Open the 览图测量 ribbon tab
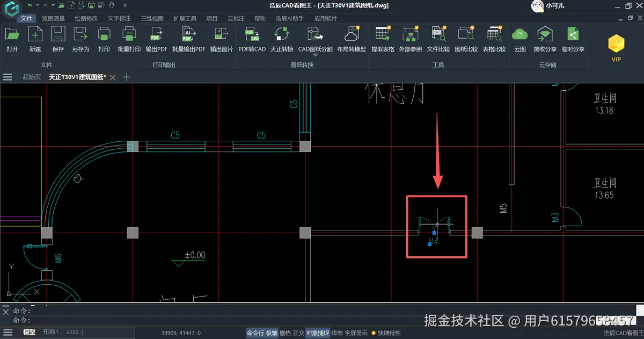The image size is (644, 339). 54,18
